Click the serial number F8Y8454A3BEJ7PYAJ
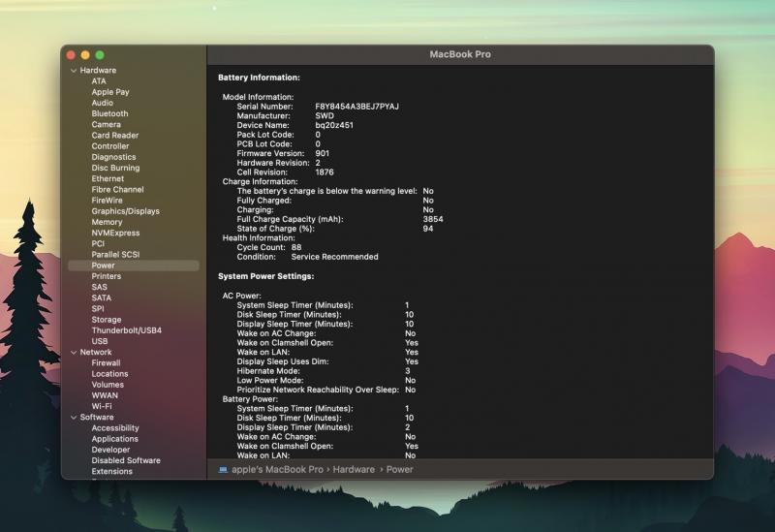This screenshot has width=775, height=532. point(356,107)
